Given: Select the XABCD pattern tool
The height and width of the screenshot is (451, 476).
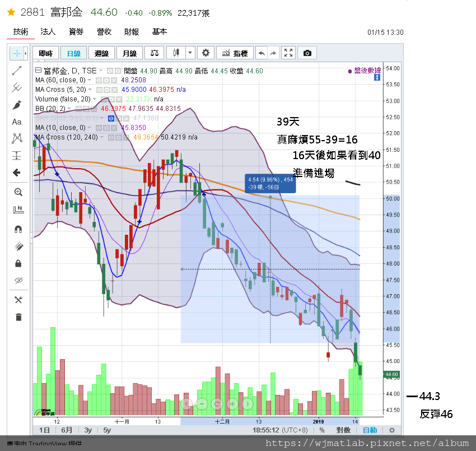Looking at the screenshot, I should 17,138.
